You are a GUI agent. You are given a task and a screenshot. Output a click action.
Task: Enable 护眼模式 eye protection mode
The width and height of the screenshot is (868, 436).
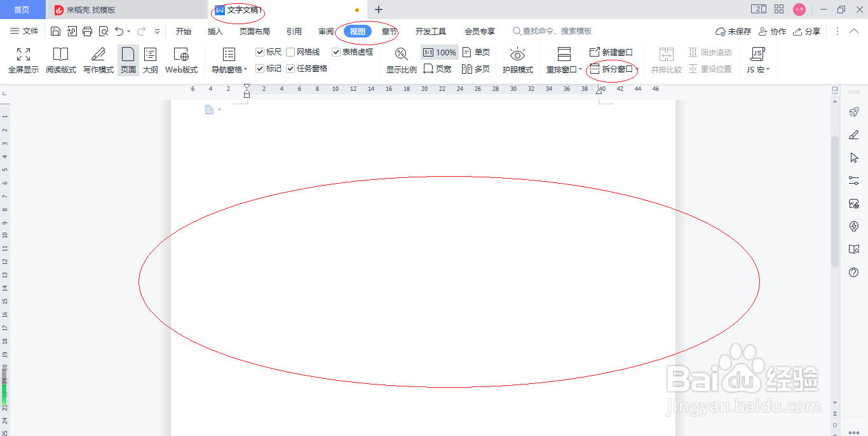[518, 60]
